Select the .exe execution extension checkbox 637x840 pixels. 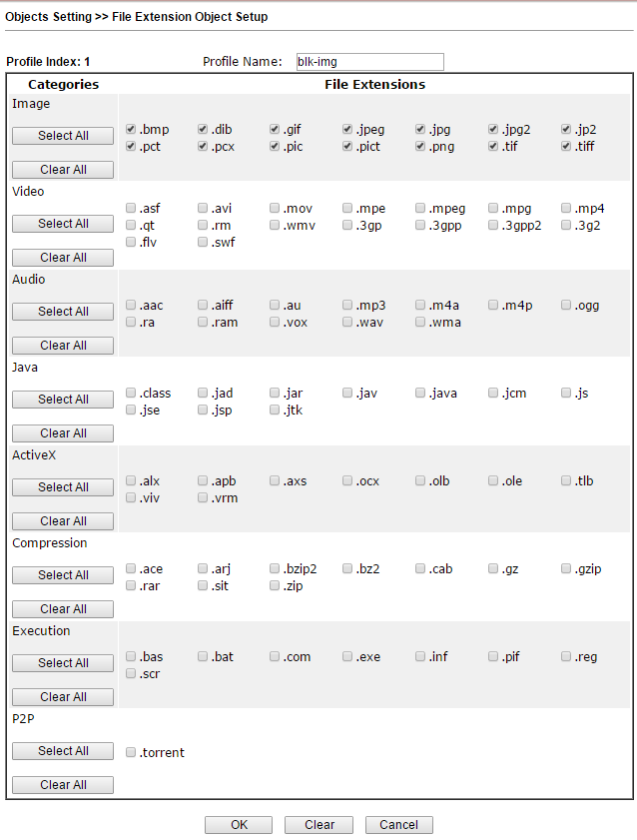[x=347, y=657]
